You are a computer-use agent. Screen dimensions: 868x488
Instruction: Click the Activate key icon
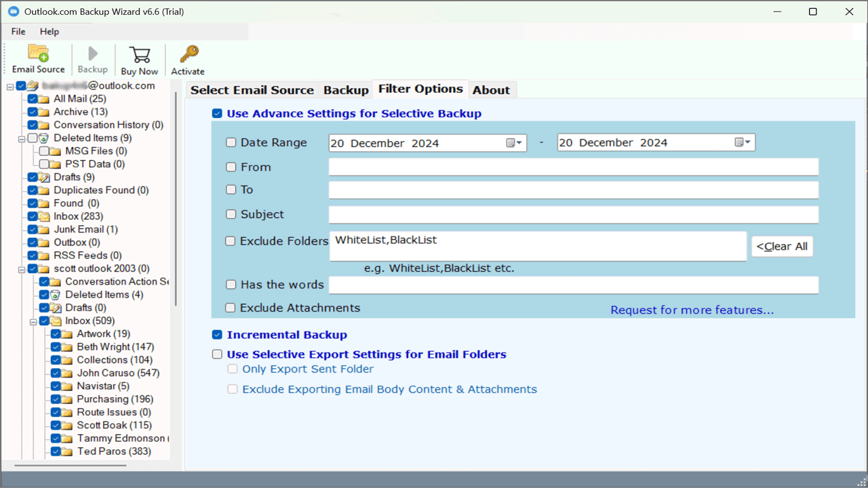pos(188,54)
